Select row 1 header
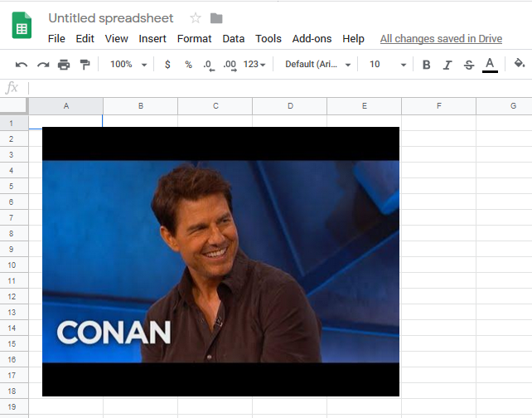 (x=14, y=123)
